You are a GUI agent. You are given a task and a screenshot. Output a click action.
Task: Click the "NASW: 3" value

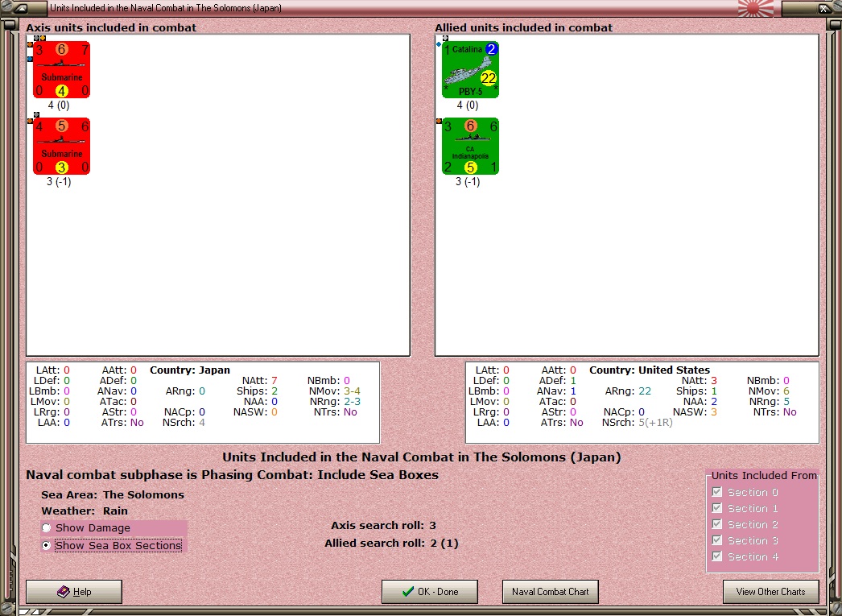695,412
